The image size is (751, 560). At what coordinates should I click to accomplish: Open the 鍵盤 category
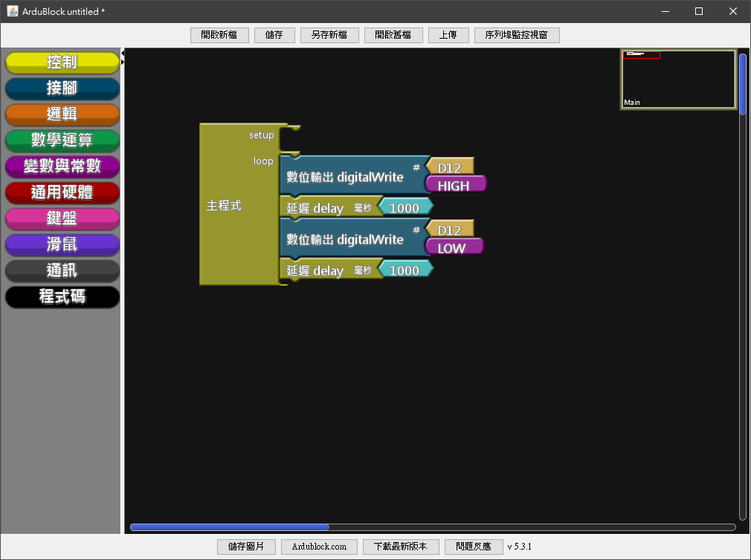click(62, 219)
